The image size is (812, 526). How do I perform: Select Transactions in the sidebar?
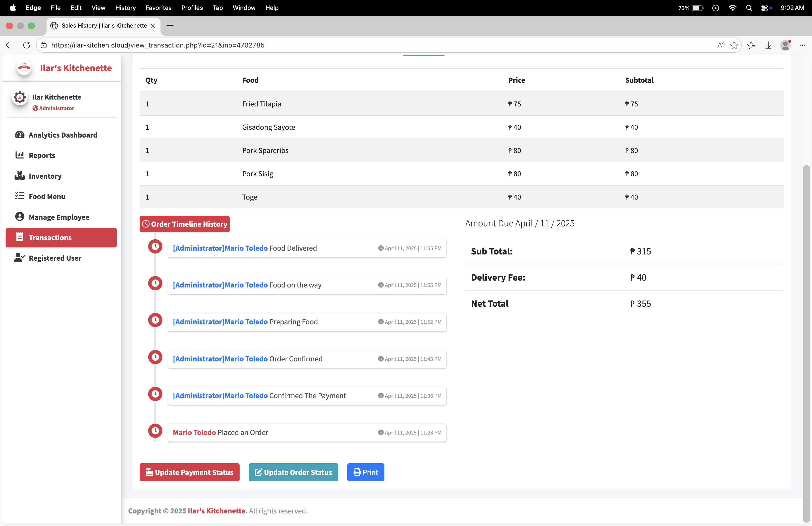(x=61, y=237)
